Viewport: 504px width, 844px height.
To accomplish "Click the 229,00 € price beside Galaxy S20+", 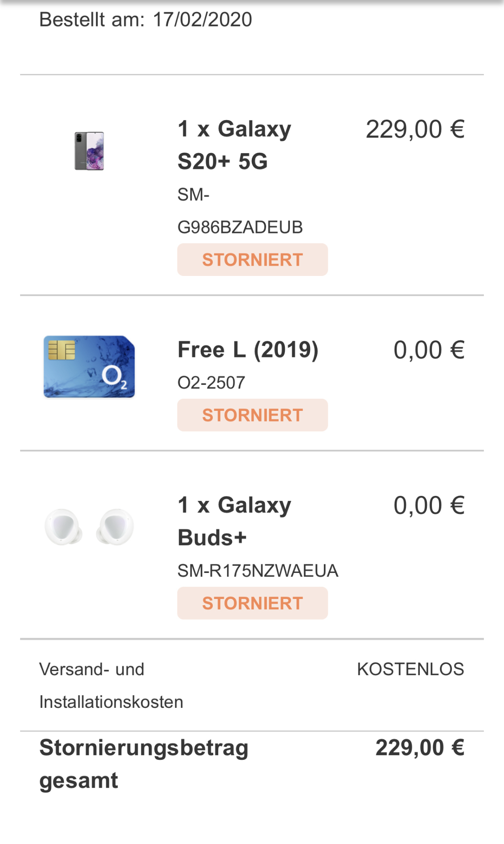I will (x=415, y=129).
